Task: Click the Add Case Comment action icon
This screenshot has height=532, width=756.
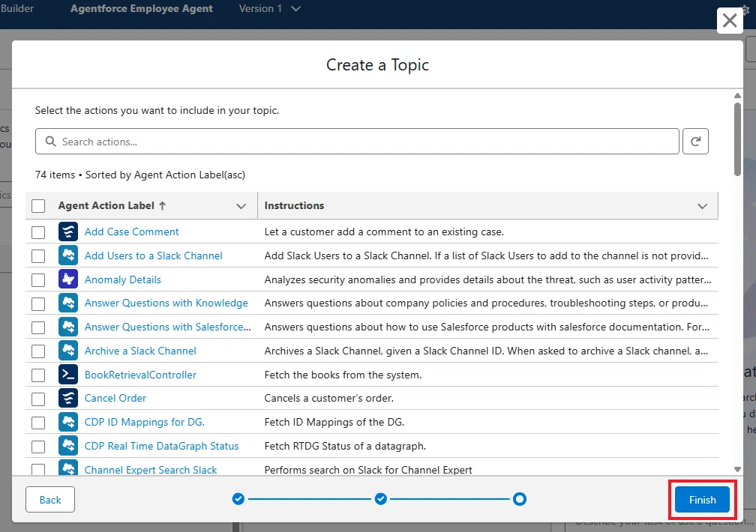Action: pos(68,232)
